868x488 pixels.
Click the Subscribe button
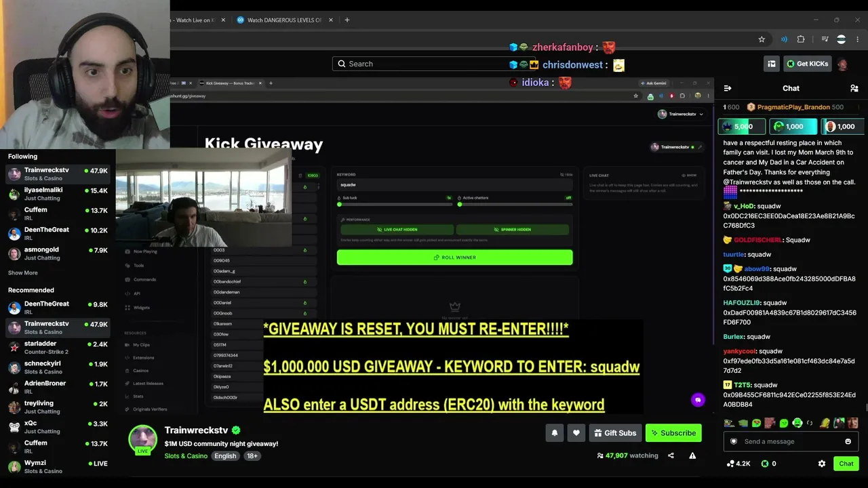(x=673, y=433)
